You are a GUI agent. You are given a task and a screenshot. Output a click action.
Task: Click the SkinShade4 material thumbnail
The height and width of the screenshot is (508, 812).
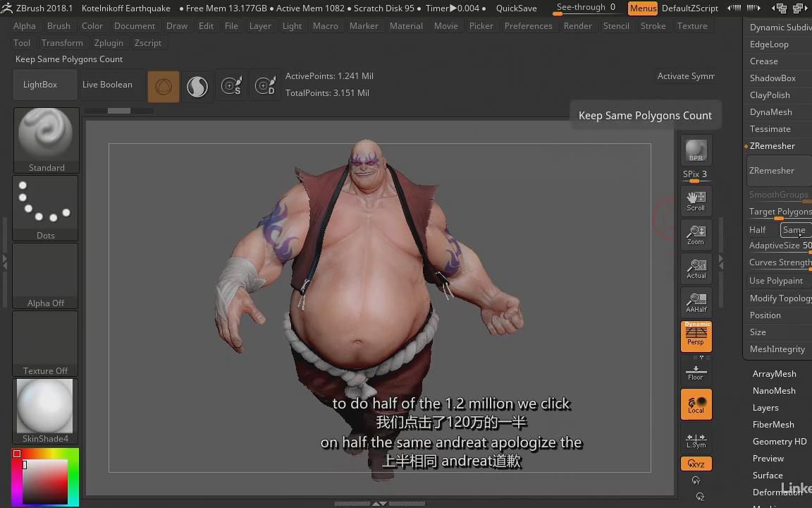45,408
